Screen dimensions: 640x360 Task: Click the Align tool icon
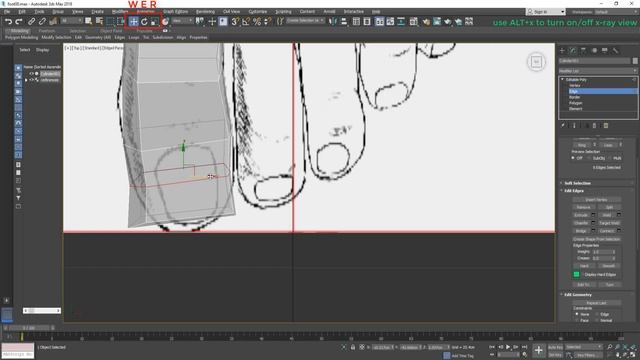click(344, 22)
